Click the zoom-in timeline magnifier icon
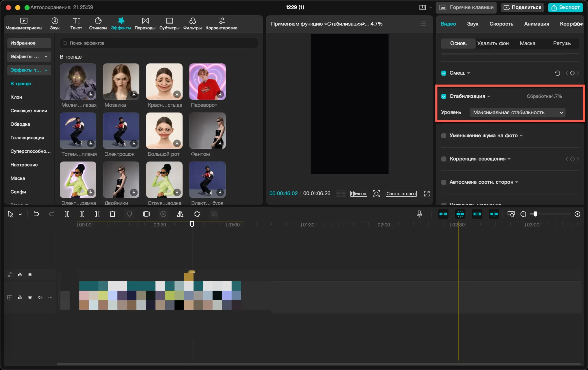This screenshot has width=588, height=370. coord(577,214)
